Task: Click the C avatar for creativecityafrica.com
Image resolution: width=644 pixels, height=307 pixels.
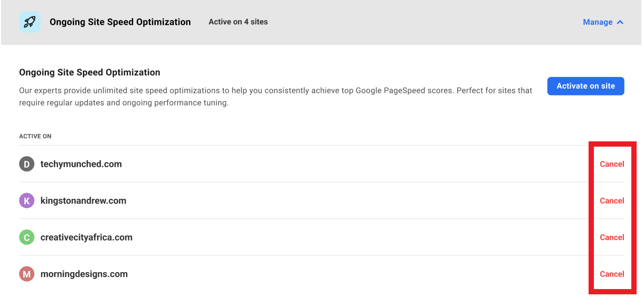Action: point(27,237)
